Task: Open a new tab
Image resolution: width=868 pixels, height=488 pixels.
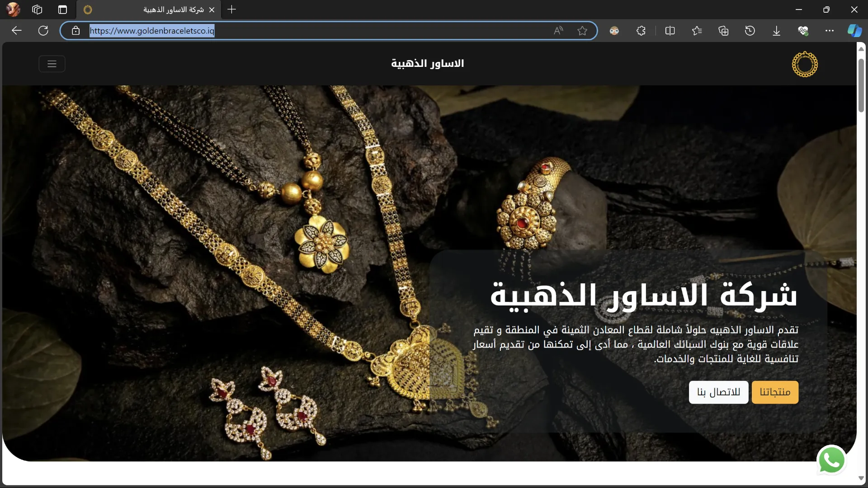Action: point(231,9)
